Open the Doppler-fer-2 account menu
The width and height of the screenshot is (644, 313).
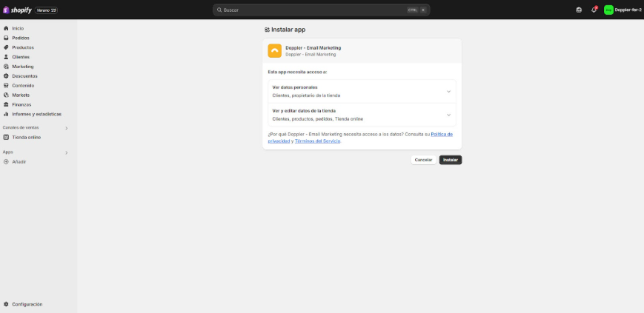click(x=623, y=10)
